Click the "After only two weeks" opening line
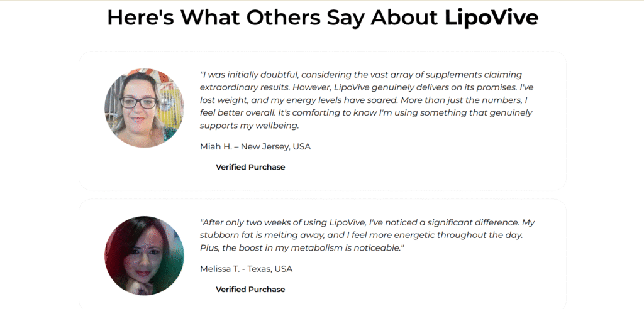The width and height of the screenshot is (644, 309). [367, 222]
